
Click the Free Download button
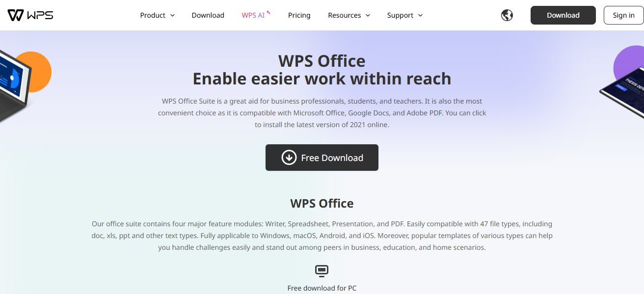[x=322, y=158]
